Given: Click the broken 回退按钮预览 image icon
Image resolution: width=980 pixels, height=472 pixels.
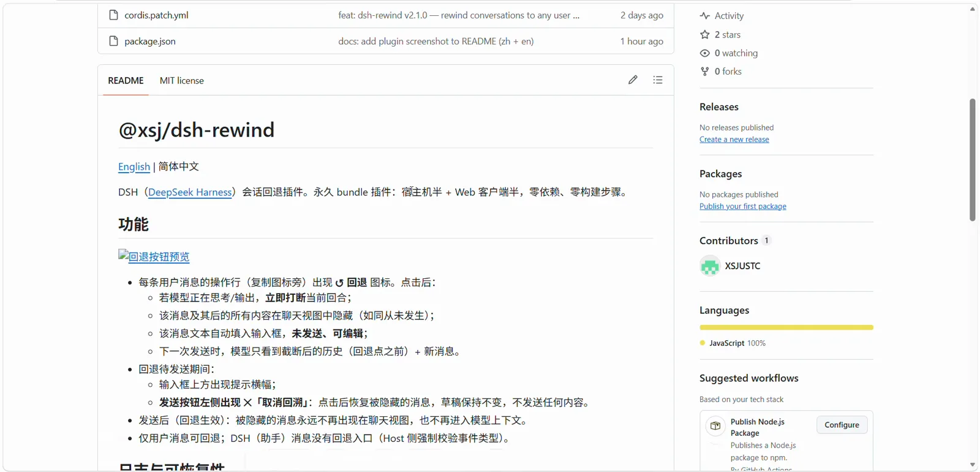Looking at the screenshot, I should [123, 255].
